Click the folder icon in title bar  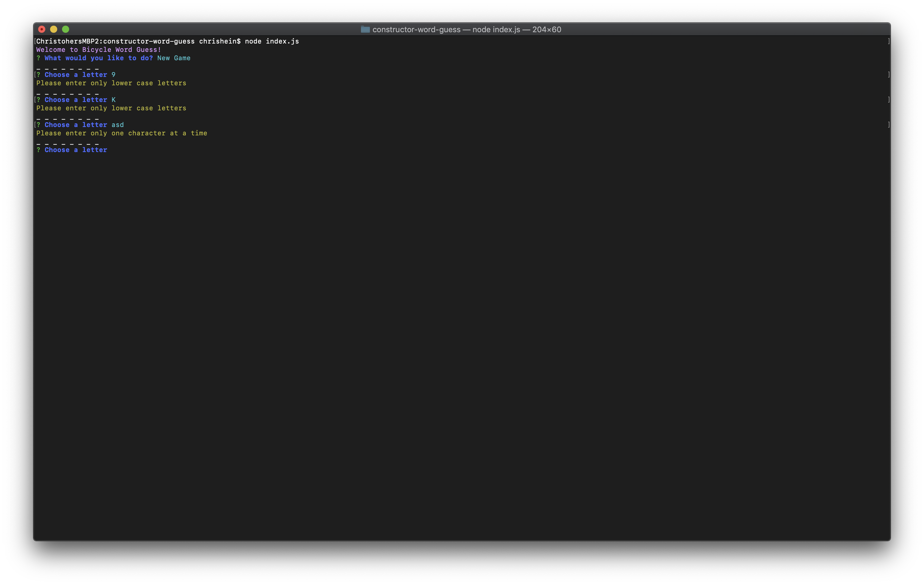pos(365,30)
